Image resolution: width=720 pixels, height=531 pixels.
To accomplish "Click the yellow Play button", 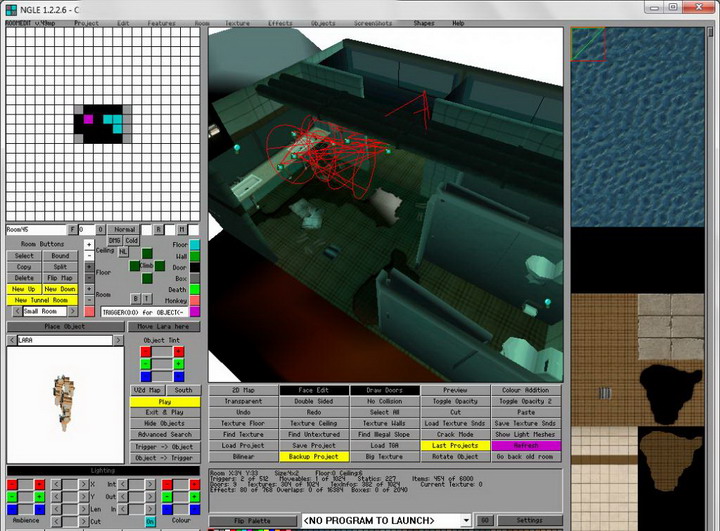I will pos(165,401).
